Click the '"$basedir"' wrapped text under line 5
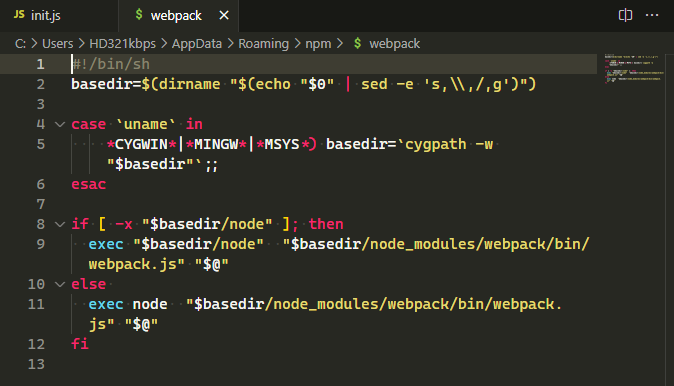Image resolution: width=674 pixels, height=386 pixels. 150,164
